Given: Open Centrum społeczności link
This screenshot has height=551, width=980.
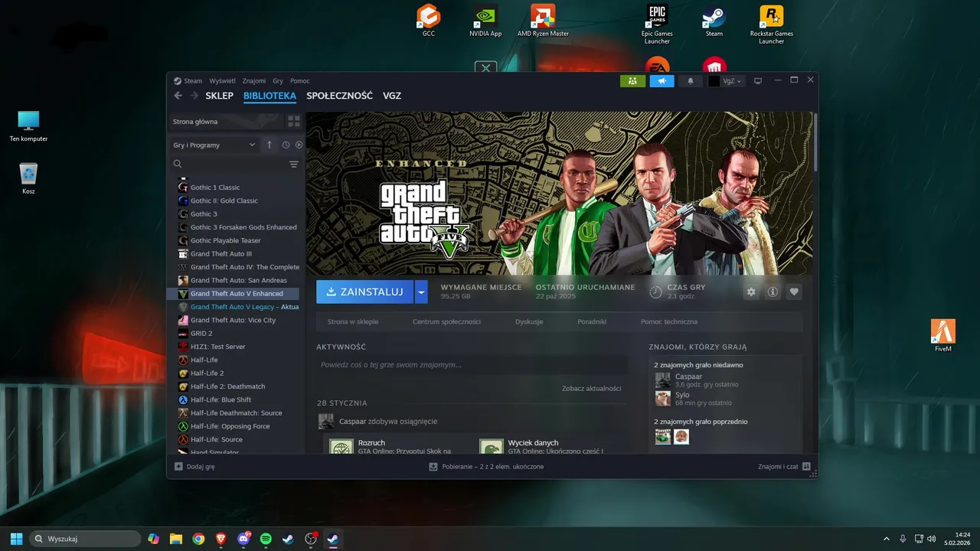Looking at the screenshot, I should pyautogui.click(x=446, y=321).
